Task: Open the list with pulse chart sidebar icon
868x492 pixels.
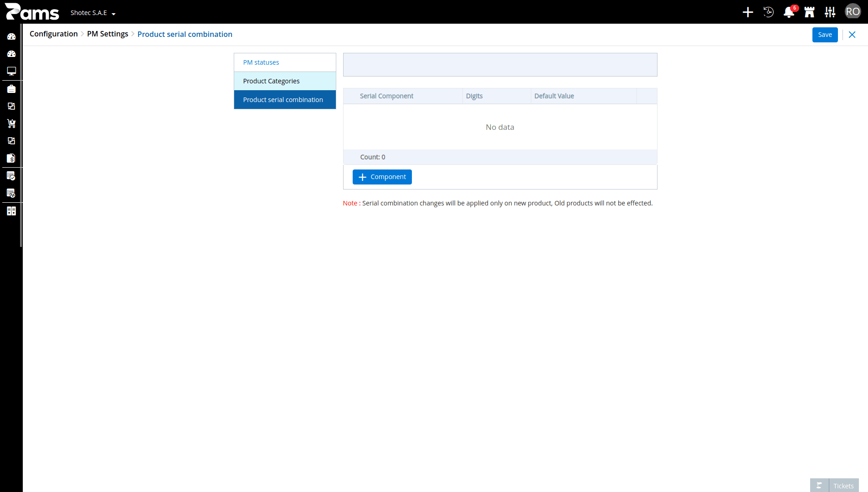Action: tap(11, 193)
